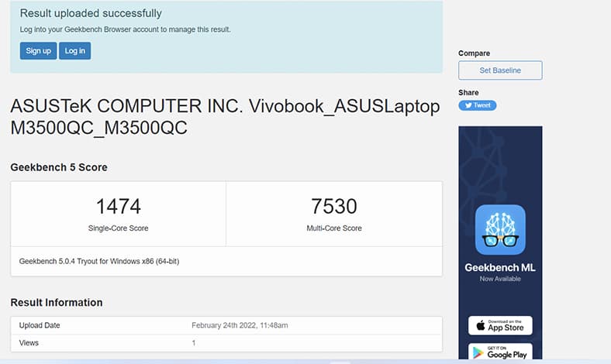Click the ASUSTeK Vivobook M3500QC title
Screen dimensions: 611x364
pyautogui.click(x=225, y=117)
